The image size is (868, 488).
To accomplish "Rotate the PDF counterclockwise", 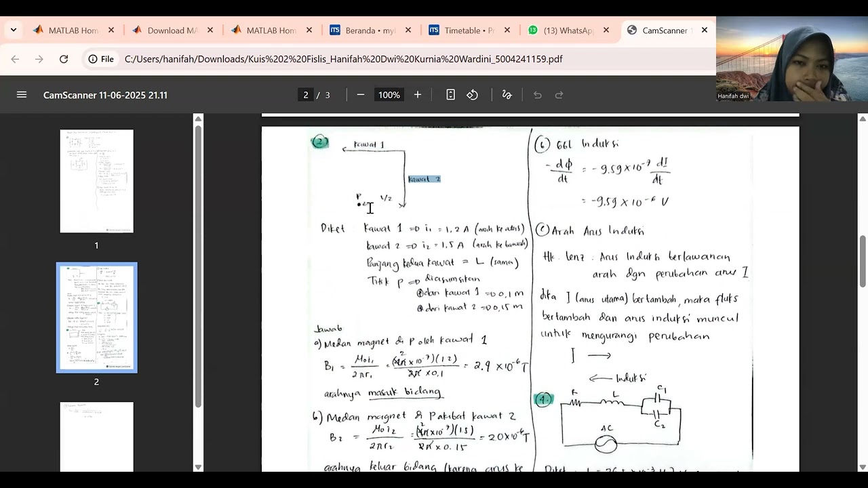I will 473,95.
